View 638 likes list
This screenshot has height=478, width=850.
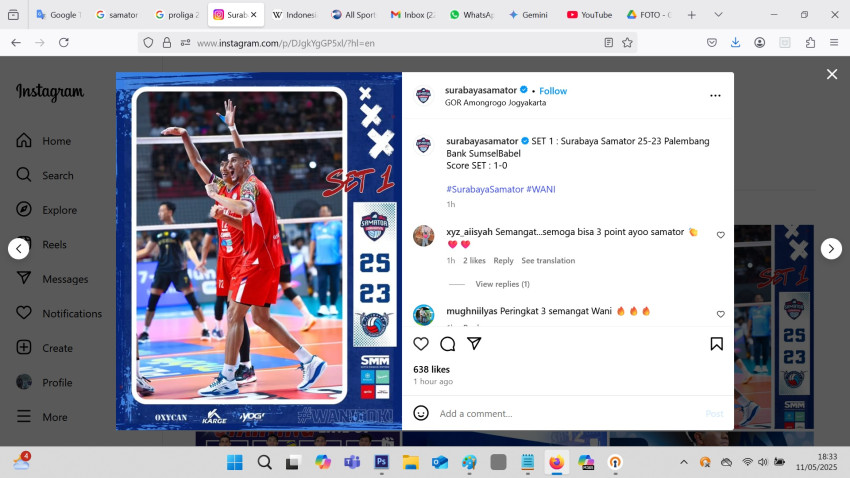pyautogui.click(x=432, y=369)
